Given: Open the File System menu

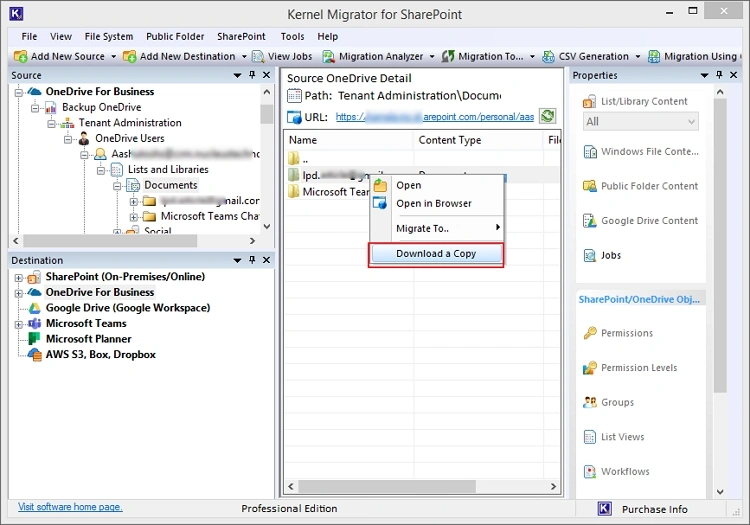Looking at the screenshot, I should (109, 36).
